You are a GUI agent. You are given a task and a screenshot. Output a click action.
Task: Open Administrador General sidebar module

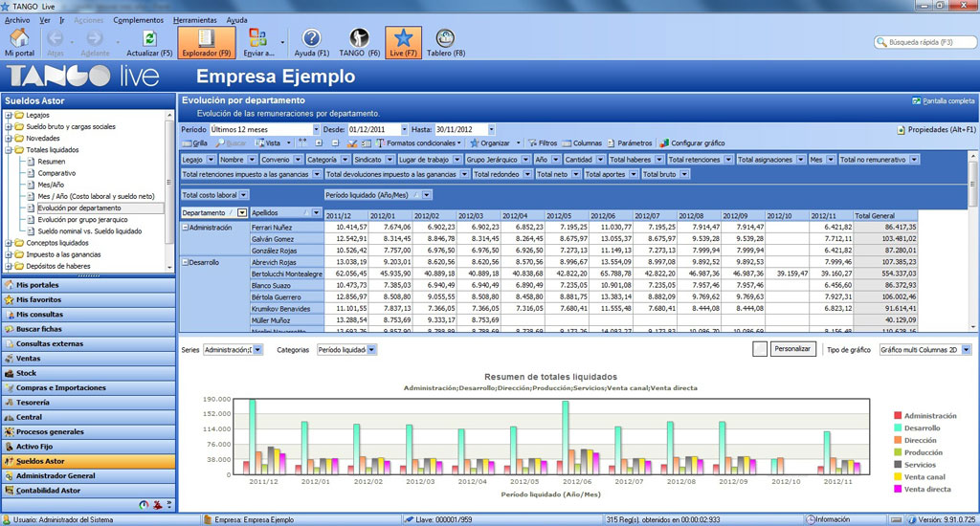click(x=89, y=476)
